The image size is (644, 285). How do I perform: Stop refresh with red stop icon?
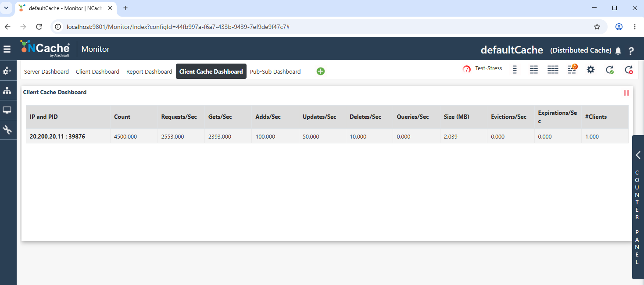pos(629,69)
